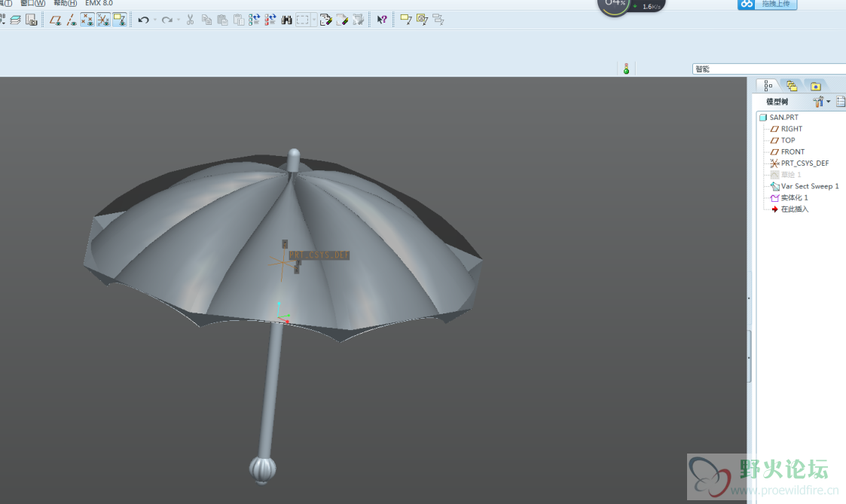Click the Copy icon
The width and height of the screenshot is (846, 504).
coord(206,20)
